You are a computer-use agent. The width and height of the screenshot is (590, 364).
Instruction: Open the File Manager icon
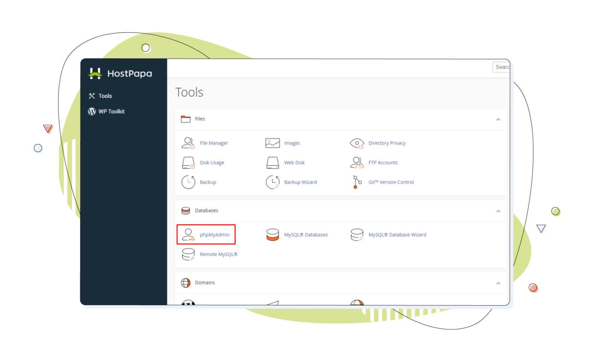[188, 143]
